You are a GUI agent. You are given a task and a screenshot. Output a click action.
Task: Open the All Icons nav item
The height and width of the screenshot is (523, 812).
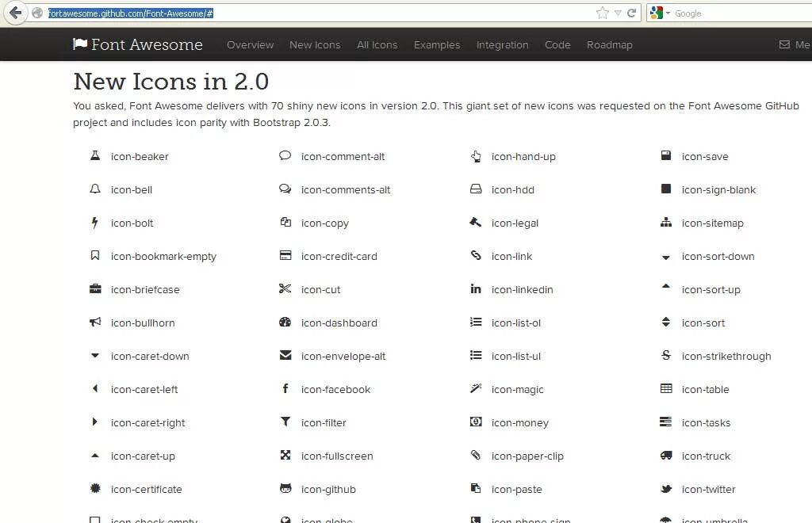click(x=377, y=45)
